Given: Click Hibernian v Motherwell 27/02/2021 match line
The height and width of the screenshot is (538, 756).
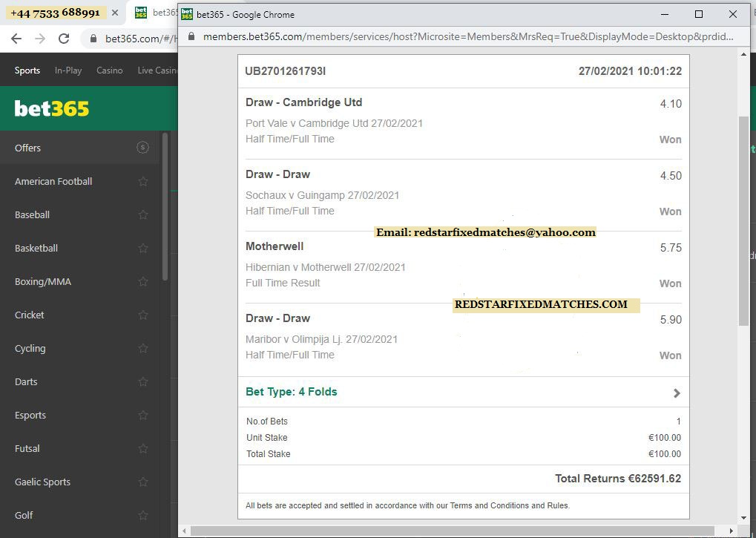Looking at the screenshot, I should coord(326,267).
